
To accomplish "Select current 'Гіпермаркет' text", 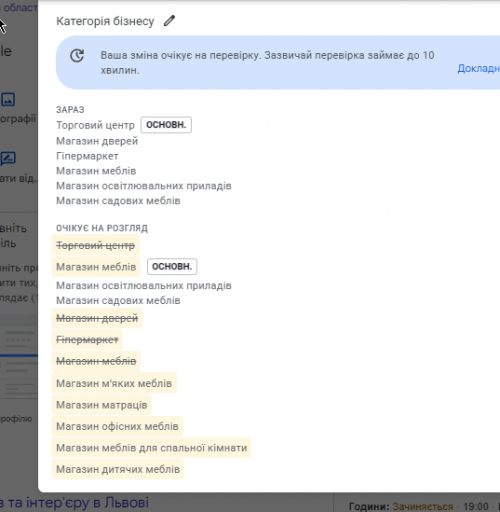I will click(x=87, y=156).
